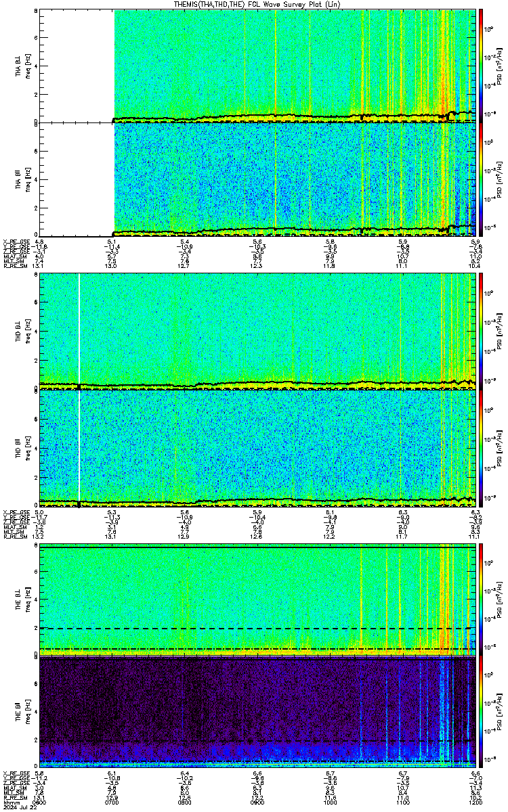Click the THD B-perpendicular freq [Hz] axis label
Viewport: 508px width, 812px height.
click(x=28, y=331)
